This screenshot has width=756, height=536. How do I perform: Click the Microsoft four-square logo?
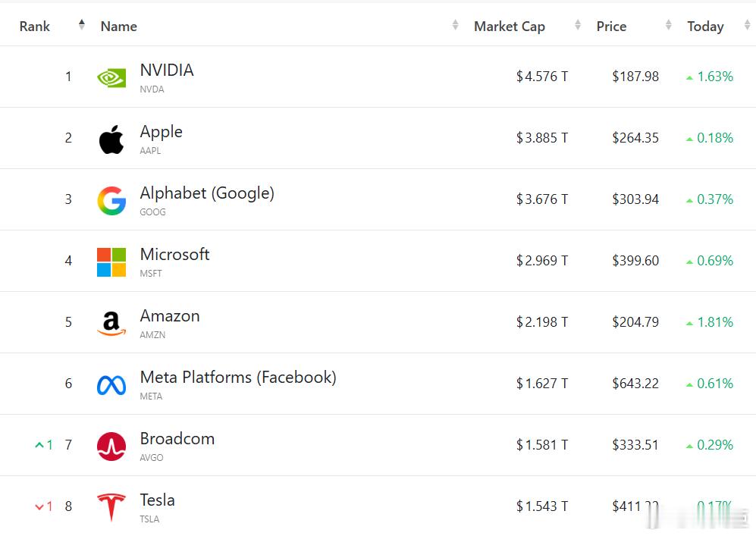[111, 262]
